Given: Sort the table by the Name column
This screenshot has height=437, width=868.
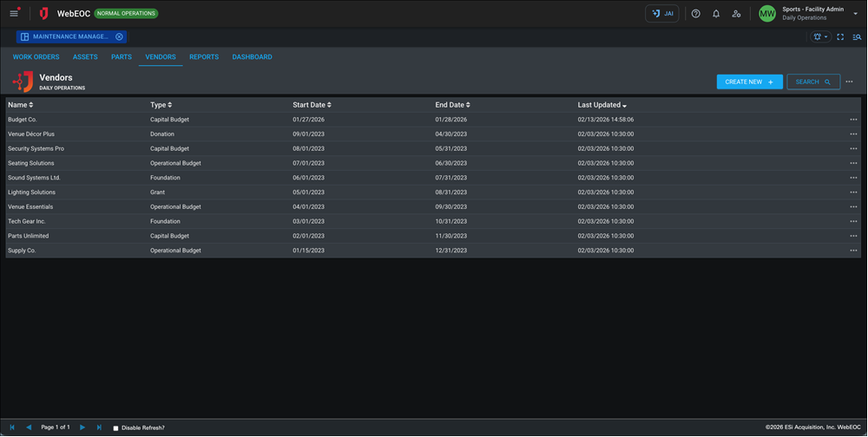Looking at the screenshot, I should tap(21, 105).
